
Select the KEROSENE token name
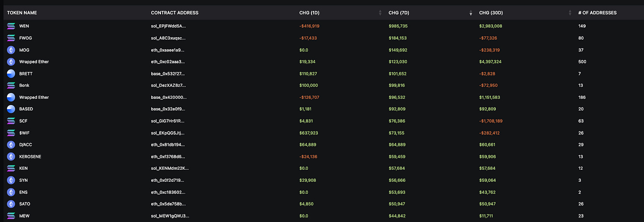point(31,156)
